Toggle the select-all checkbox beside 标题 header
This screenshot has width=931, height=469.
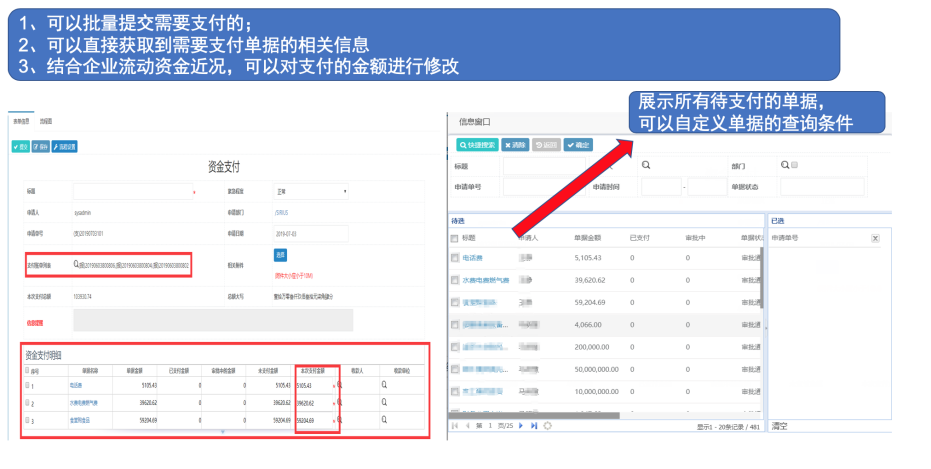coord(455,238)
